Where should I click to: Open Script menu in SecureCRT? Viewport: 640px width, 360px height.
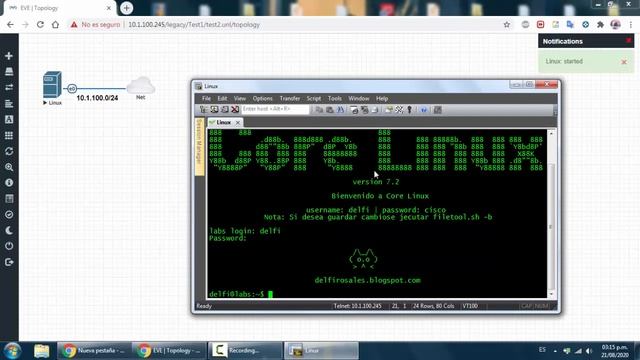pos(313,98)
